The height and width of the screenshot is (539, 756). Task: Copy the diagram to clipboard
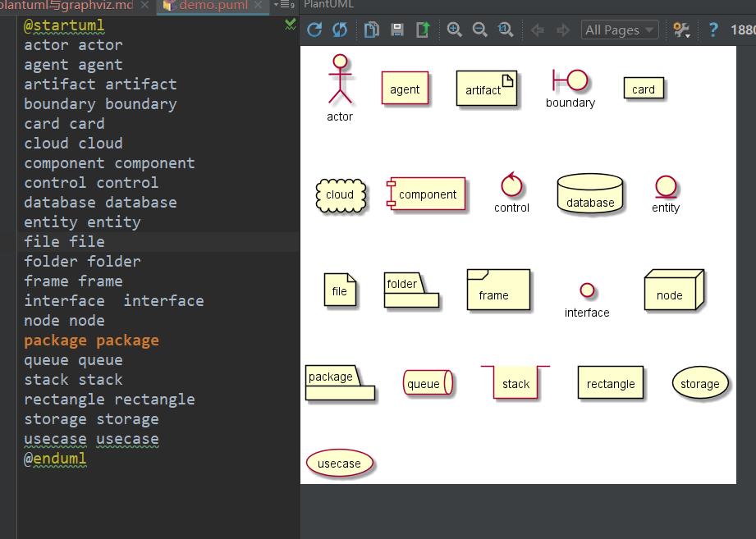[371, 30]
